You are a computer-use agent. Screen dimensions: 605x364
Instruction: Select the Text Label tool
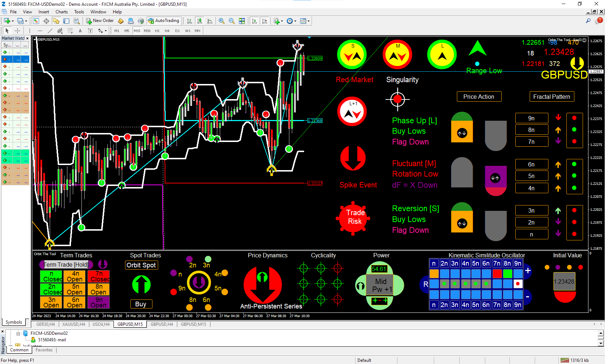(90, 31)
